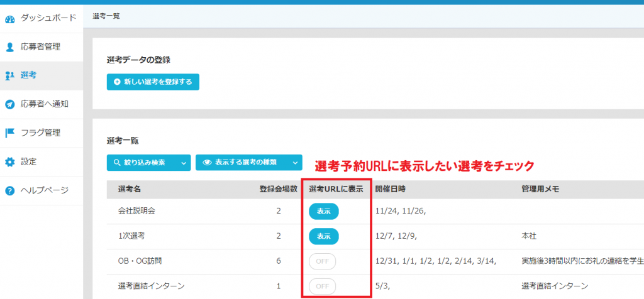Click 新しい選考を登録する button
The image size is (644, 299).
[x=153, y=82]
